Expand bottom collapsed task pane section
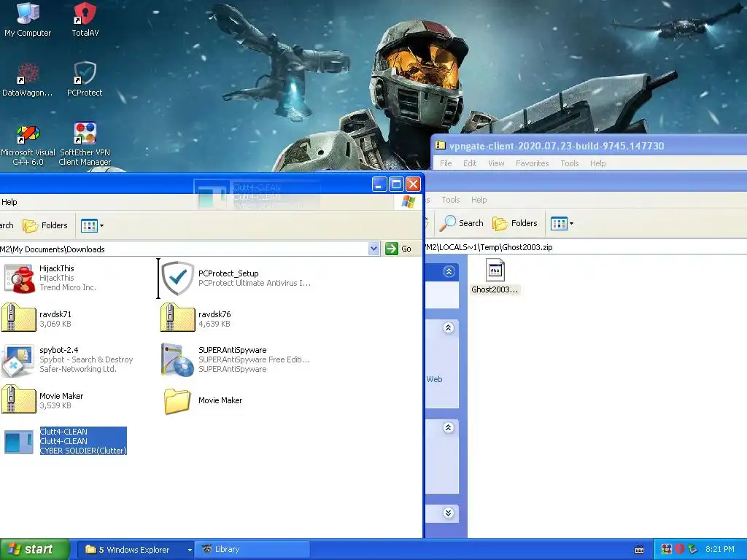Viewport: 747px width, 560px height. point(449,513)
